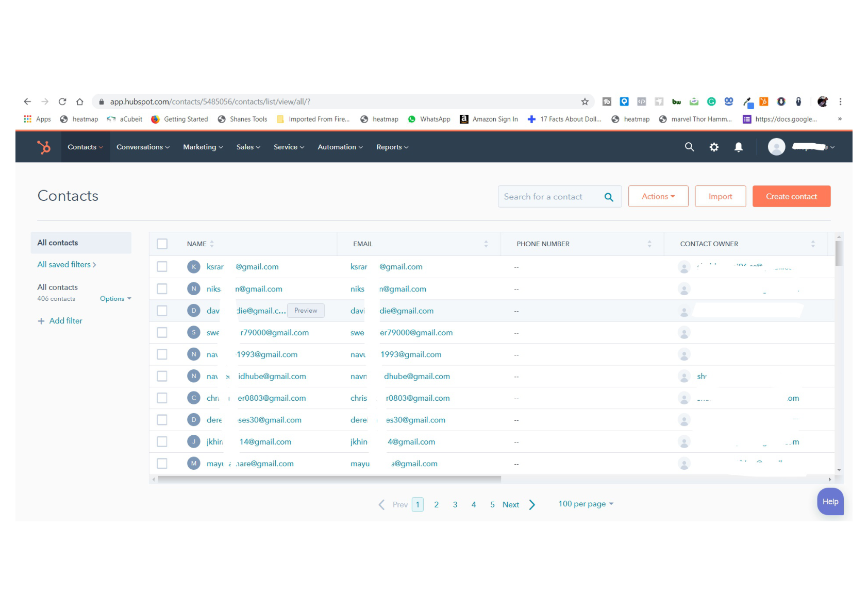Open the Options dropdown below All contacts
868x613 pixels.
click(114, 298)
